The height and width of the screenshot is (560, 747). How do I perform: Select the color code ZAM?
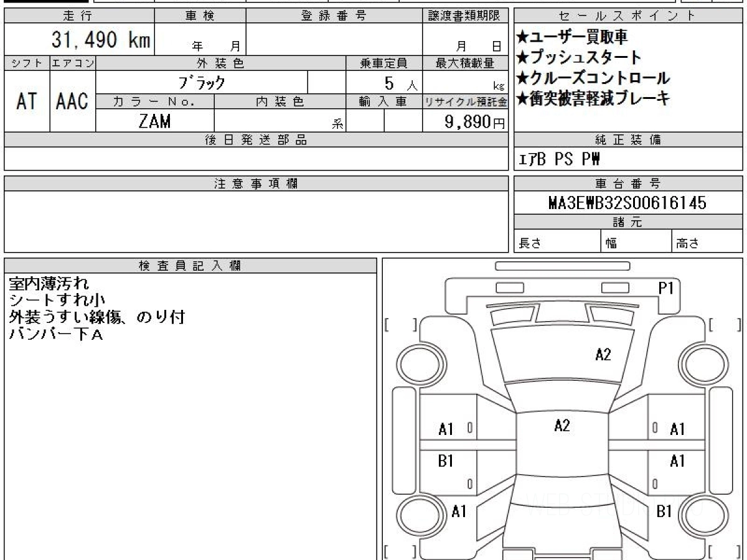155,121
